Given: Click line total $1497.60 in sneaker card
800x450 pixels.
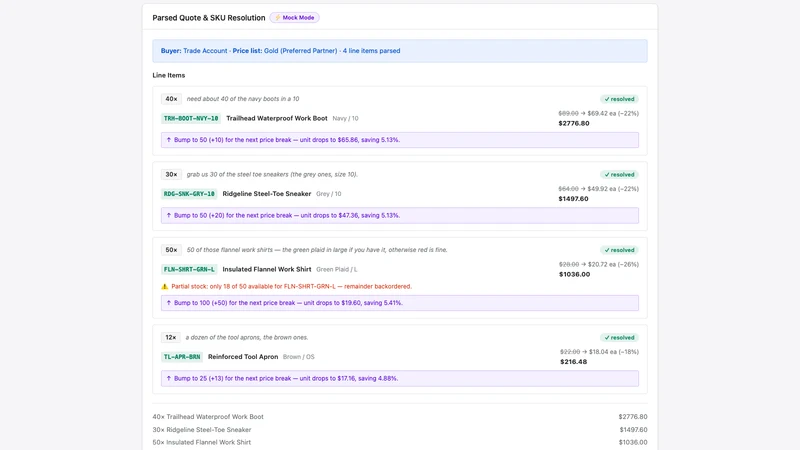Looking at the screenshot, I should coord(573,199).
